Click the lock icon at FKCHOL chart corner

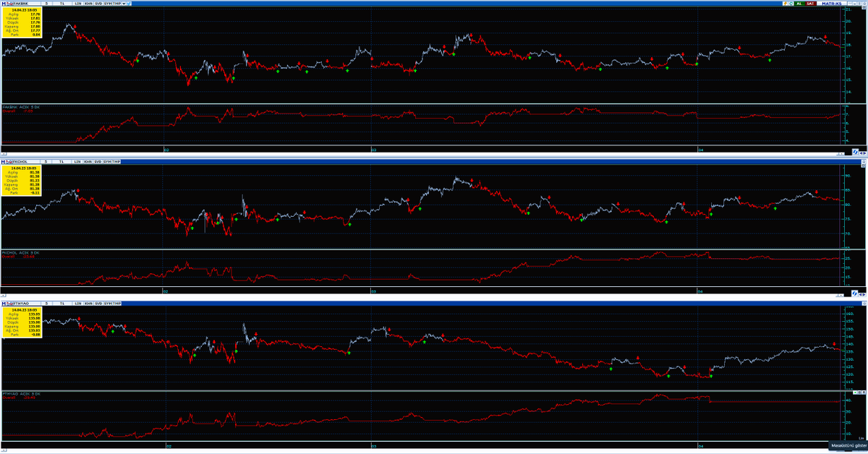[x=864, y=161]
